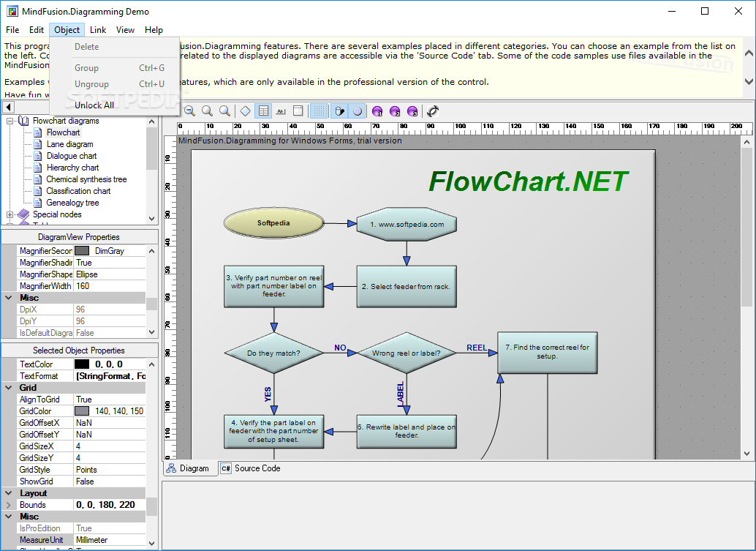Image resolution: width=756 pixels, height=551 pixels.
Task: Collapse the Layout property category
Action: point(9,493)
